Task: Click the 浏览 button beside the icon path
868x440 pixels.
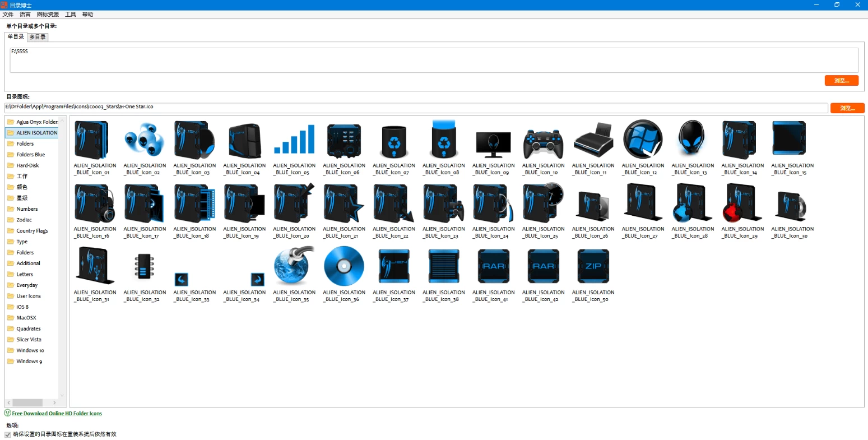Action: point(847,108)
